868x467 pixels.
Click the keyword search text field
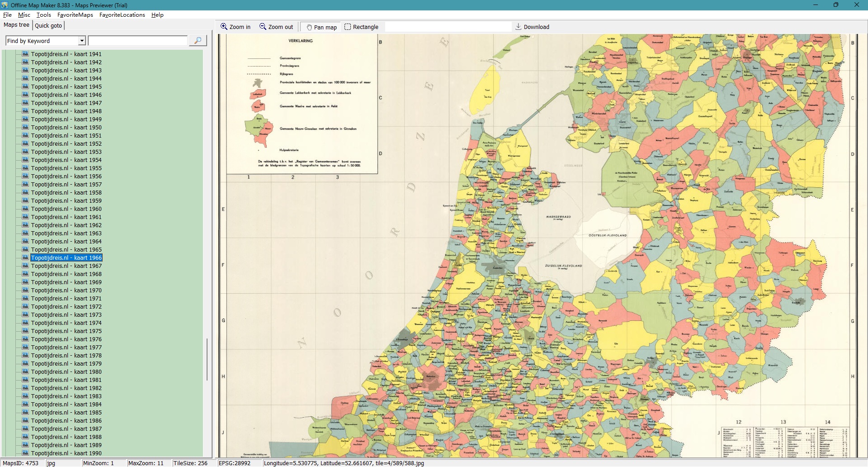pyautogui.click(x=138, y=41)
